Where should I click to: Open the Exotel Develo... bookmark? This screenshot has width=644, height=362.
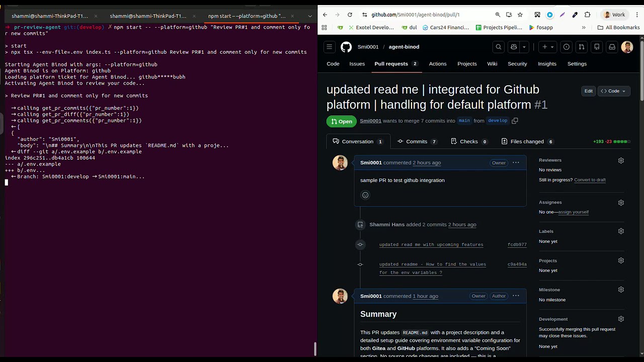click(370, 28)
